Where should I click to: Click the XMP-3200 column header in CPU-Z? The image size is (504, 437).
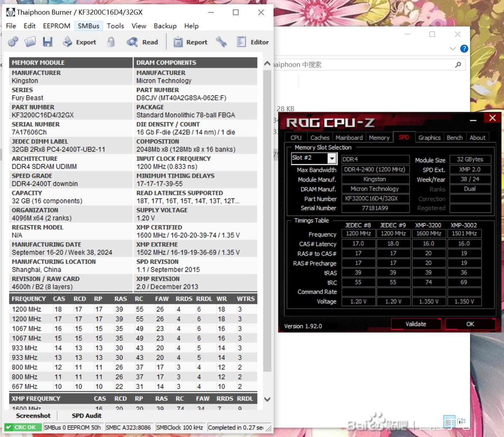pyautogui.click(x=428, y=225)
